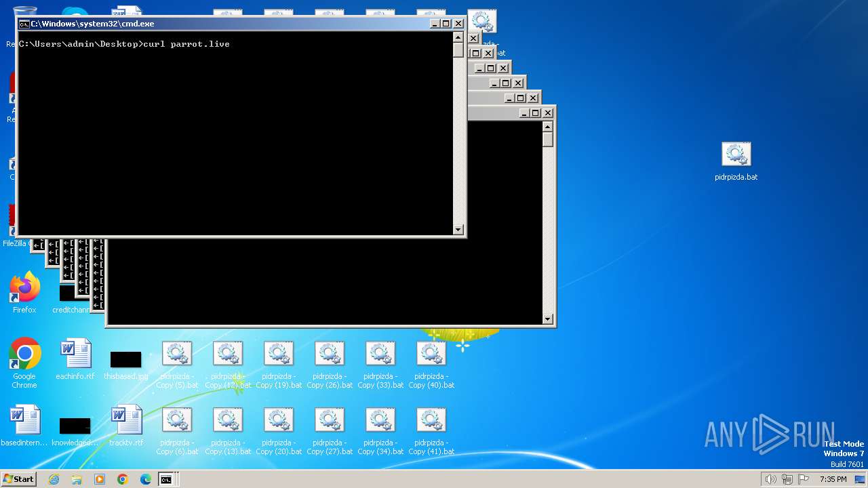Image resolution: width=868 pixels, height=488 pixels.
Task: Open thisbased.jpg image file
Action: point(125,364)
